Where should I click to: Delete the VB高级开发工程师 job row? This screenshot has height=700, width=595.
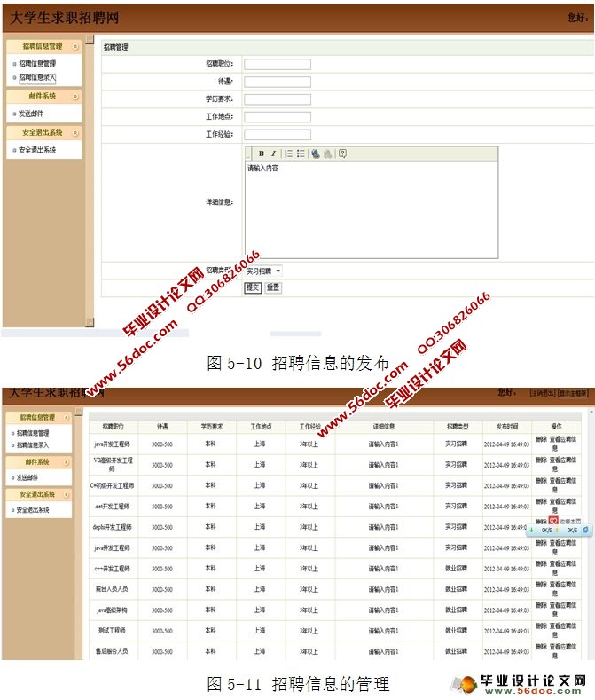click(541, 460)
